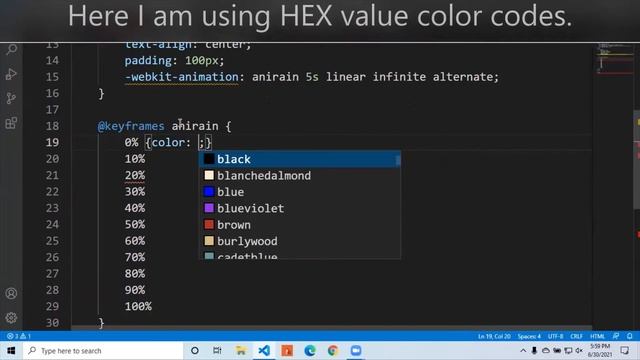This screenshot has height=360, width=640.
Task: Open Action Center notification icon
Action: [x=625, y=351]
